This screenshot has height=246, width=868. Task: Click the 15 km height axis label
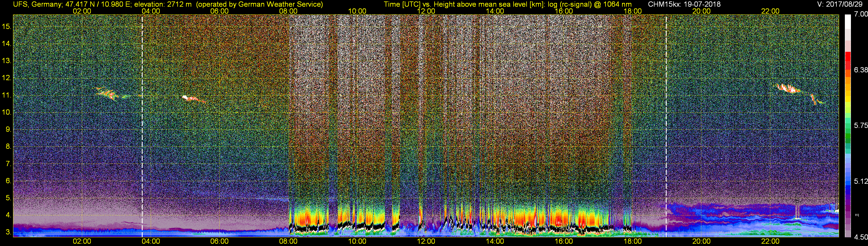[x=6, y=26]
